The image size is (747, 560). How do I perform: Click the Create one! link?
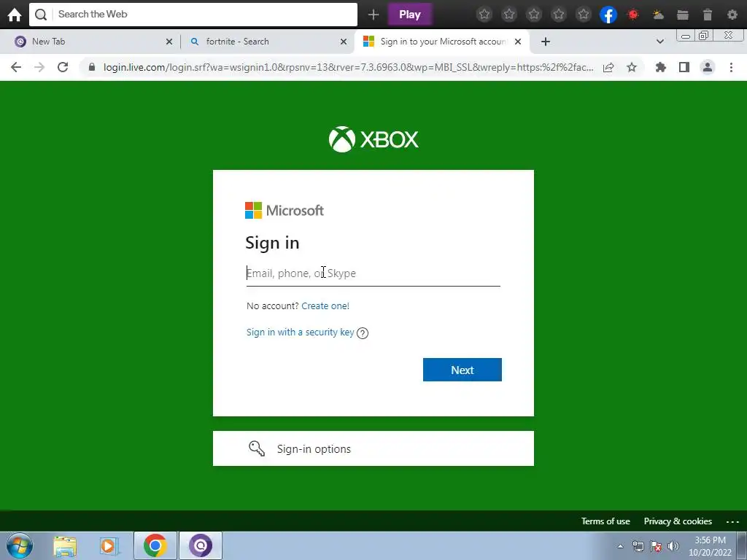pyautogui.click(x=325, y=306)
